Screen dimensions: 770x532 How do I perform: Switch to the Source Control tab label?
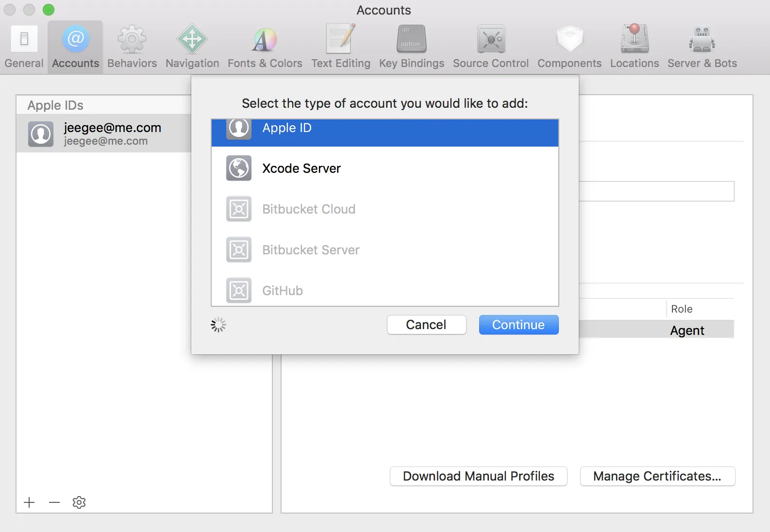(x=491, y=64)
